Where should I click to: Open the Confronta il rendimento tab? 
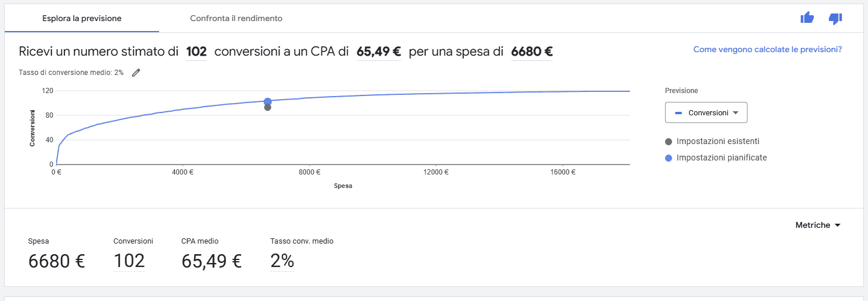point(236,18)
